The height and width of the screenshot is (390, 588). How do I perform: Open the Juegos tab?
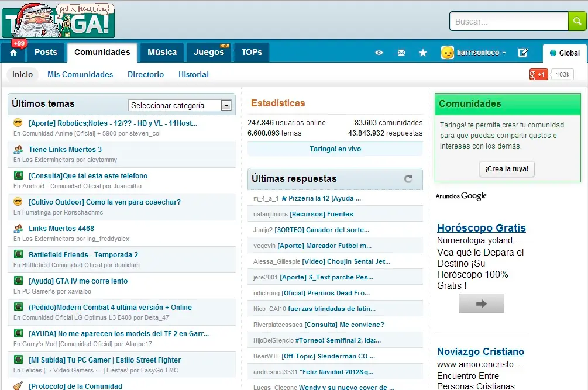[208, 52]
